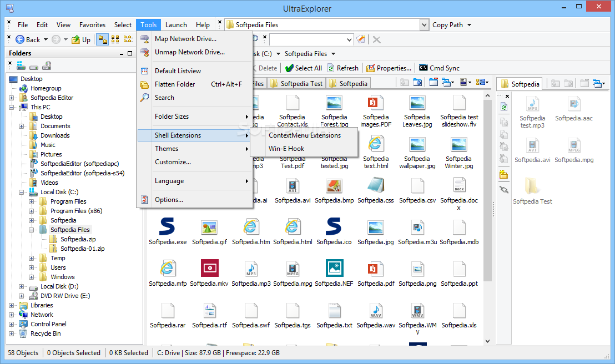The width and height of the screenshot is (615, 364).
Task: Minimize the Folders panel
Action: click(x=122, y=53)
